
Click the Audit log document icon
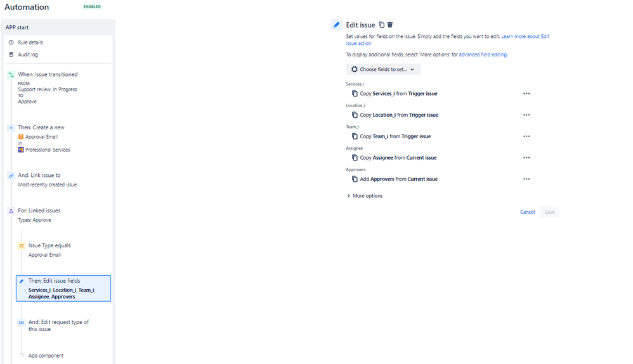pos(11,55)
